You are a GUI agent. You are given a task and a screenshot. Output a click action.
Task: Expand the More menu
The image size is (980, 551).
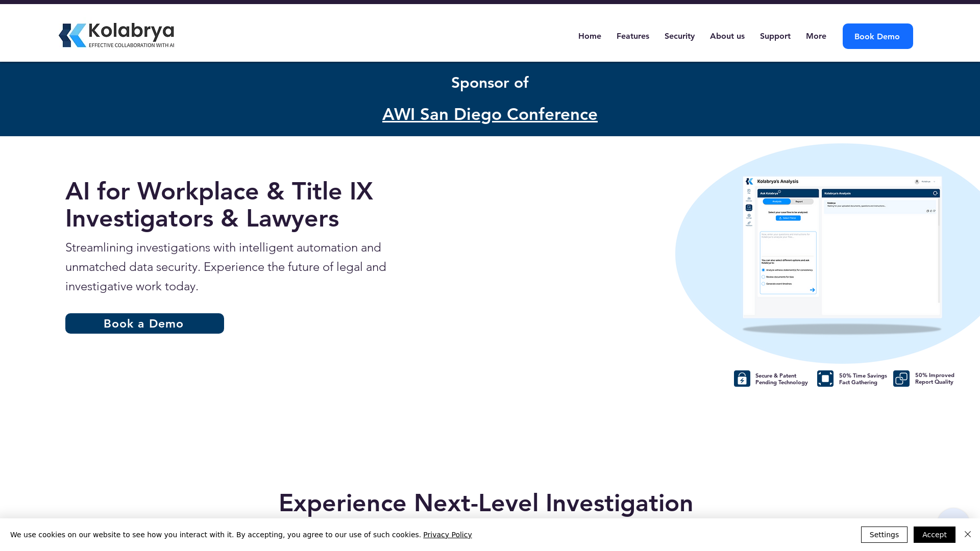click(x=816, y=36)
